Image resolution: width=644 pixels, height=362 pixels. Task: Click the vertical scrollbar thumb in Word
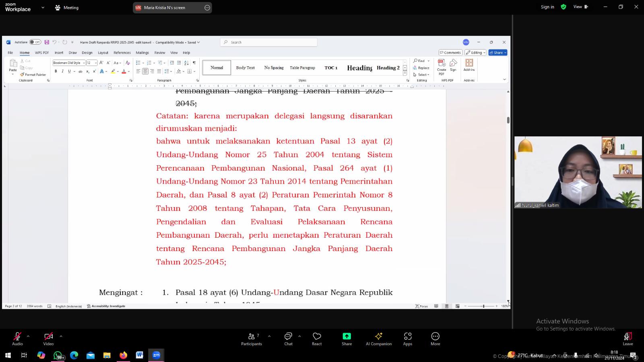click(x=508, y=120)
